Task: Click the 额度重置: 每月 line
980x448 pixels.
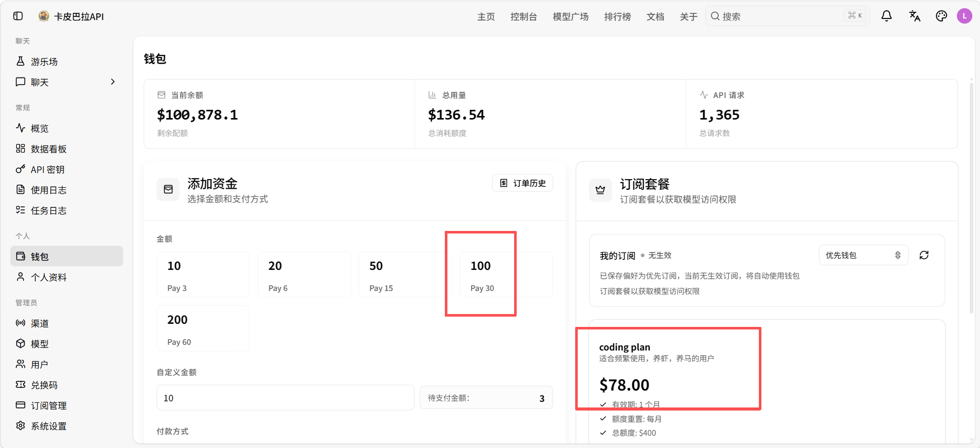Action: click(636, 419)
